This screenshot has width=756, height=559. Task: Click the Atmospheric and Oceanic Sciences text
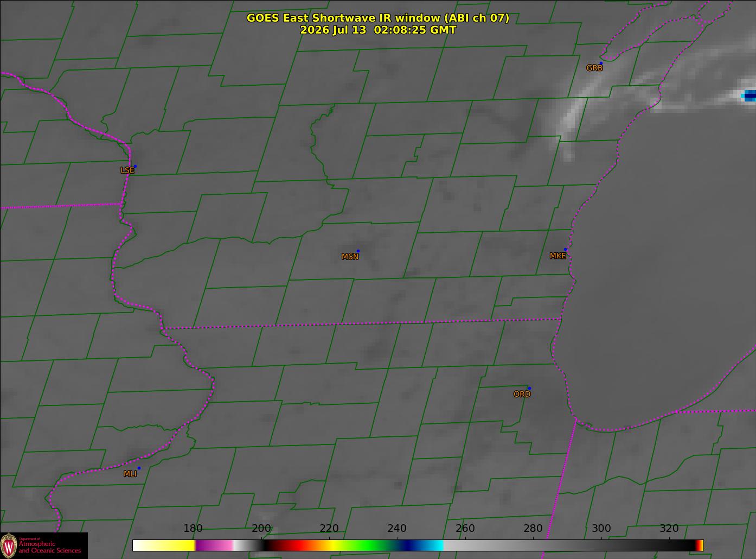click(x=49, y=547)
